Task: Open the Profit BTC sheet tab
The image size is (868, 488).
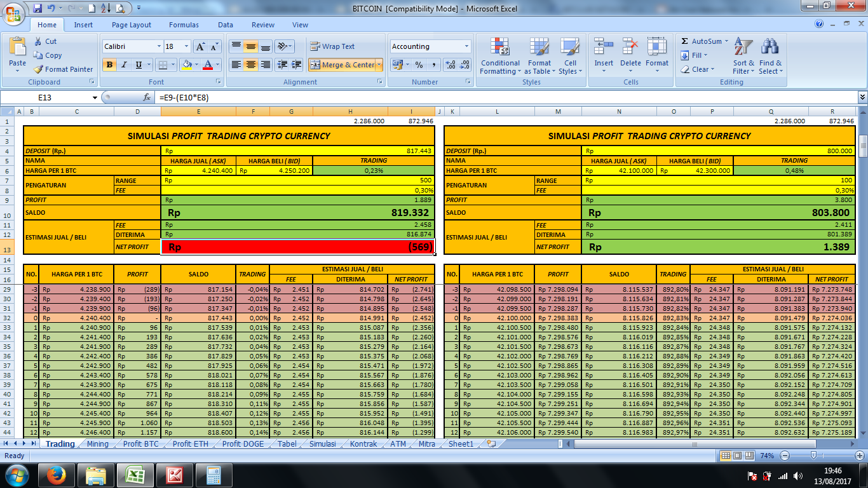Action: [x=141, y=444]
